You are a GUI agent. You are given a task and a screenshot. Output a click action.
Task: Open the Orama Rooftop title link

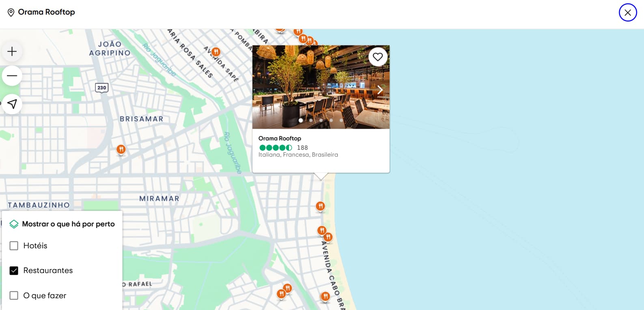coord(280,138)
